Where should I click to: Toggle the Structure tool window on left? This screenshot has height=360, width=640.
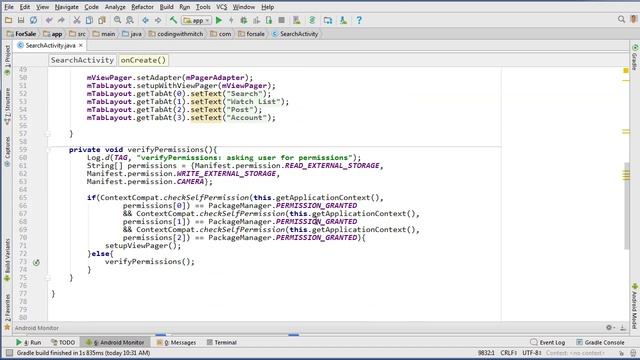pyautogui.click(x=7, y=106)
